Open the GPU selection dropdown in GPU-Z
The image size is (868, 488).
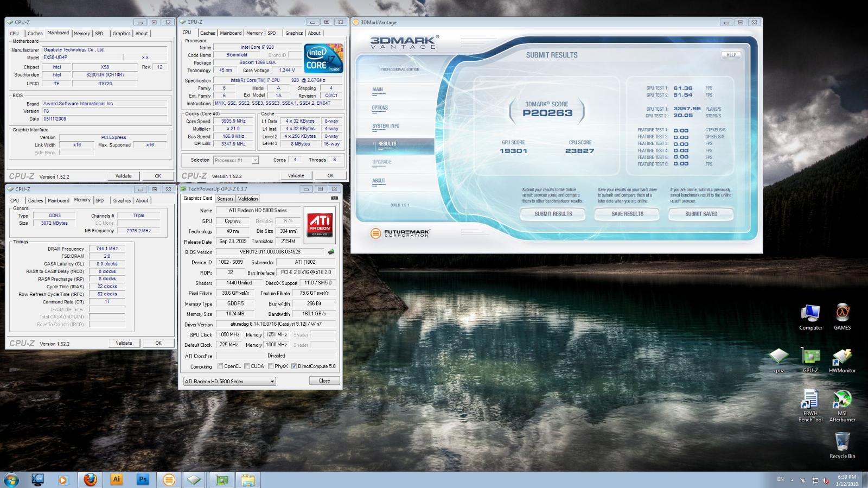229,382
